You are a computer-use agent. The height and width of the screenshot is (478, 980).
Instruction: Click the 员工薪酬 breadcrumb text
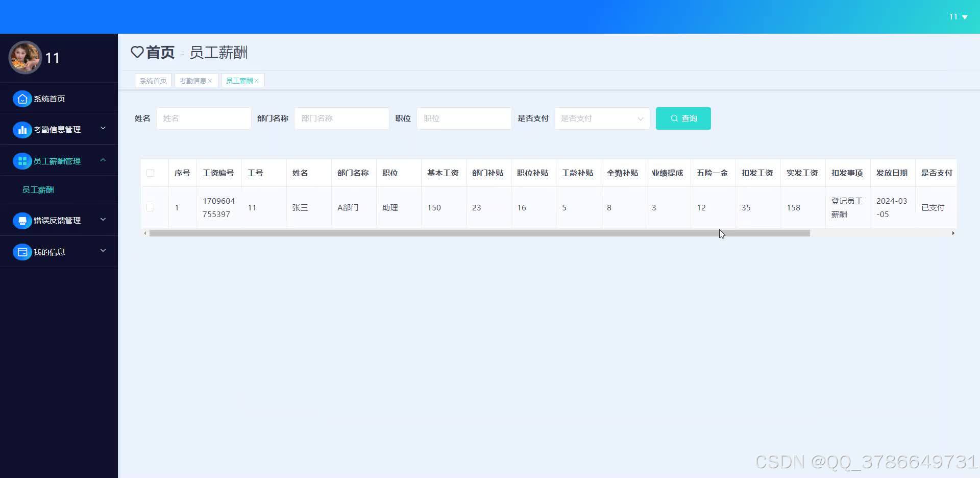click(x=218, y=52)
